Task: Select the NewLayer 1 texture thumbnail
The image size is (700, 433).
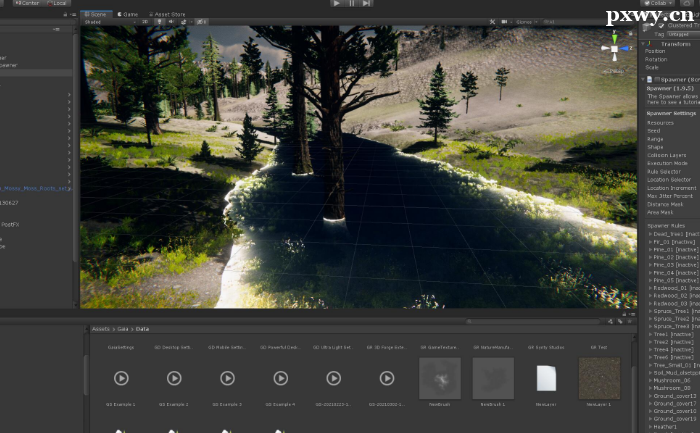Action: [x=599, y=378]
